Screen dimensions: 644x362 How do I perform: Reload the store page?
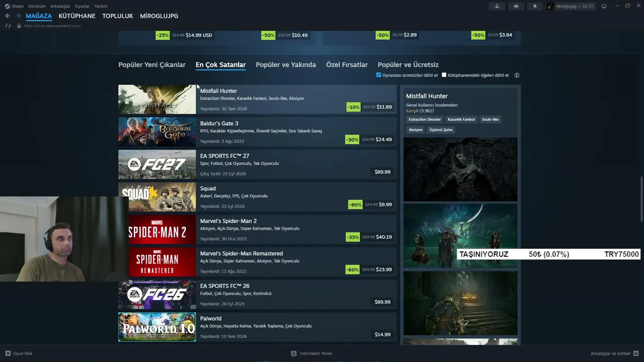tap(8, 26)
